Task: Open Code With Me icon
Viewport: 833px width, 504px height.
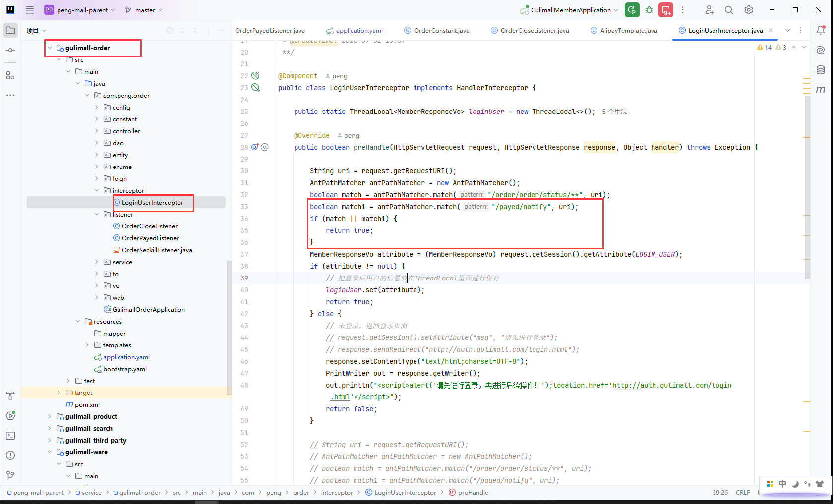Action: point(709,10)
